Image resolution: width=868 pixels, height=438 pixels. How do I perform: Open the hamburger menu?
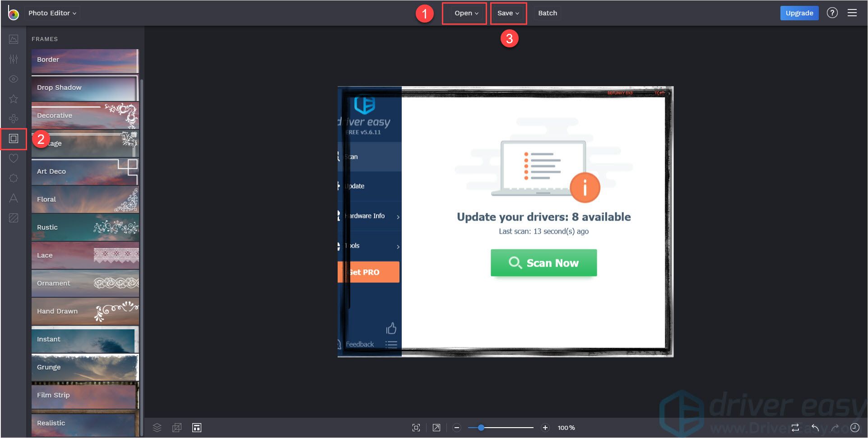pos(852,13)
